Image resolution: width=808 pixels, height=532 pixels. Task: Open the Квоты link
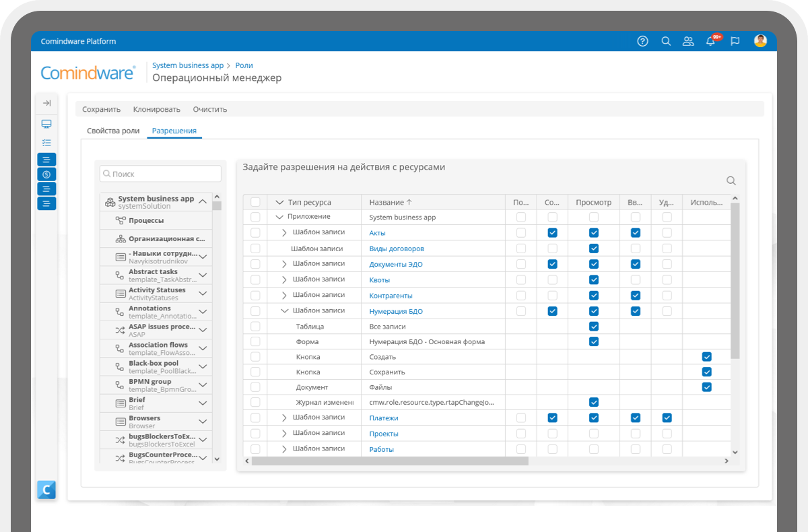[380, 279]
